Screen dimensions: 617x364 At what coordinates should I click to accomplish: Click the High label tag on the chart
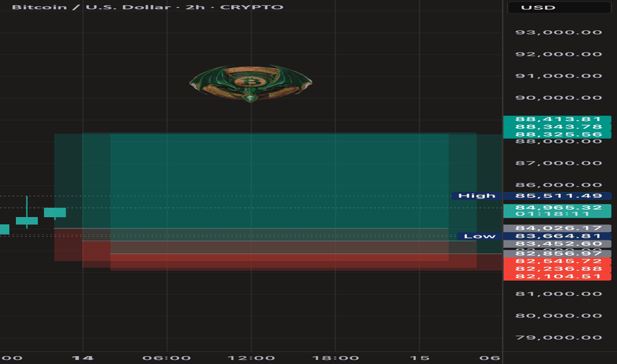pos(477,196)
